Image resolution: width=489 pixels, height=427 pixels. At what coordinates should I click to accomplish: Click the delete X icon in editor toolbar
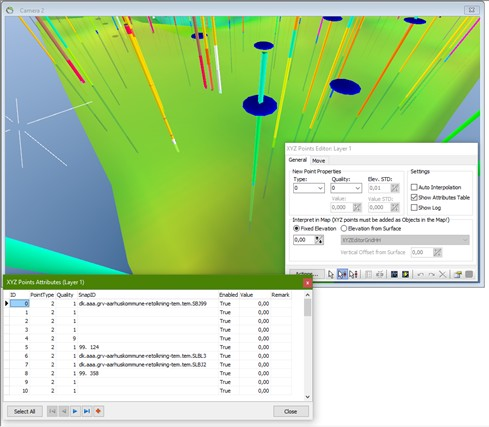pyautogui.click(x=442, y=274)
